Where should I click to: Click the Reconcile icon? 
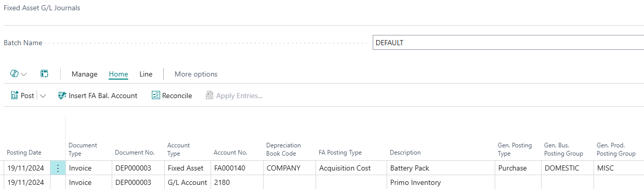click(156, 96)
